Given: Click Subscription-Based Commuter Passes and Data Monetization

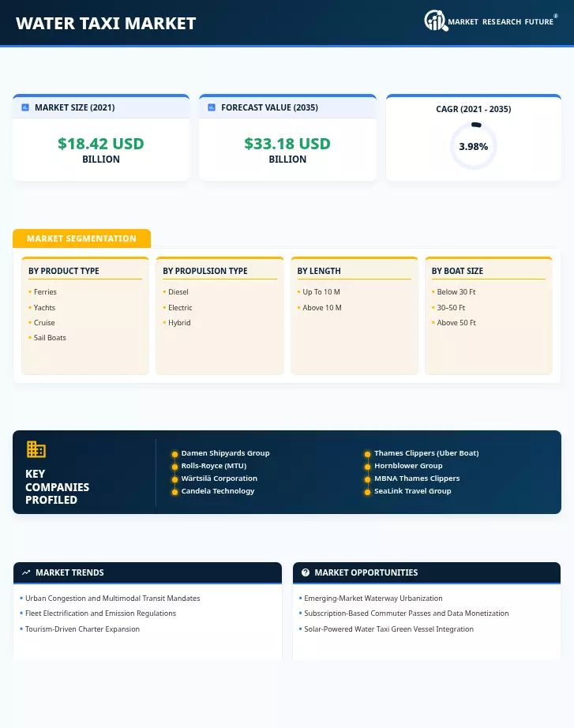Looking at the screenshot, I should click(x=407, y=614).
